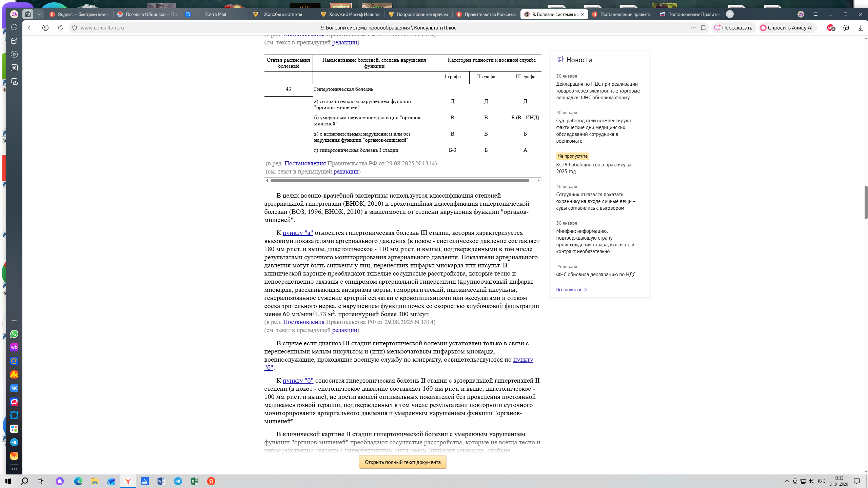Open редакции link below the table
The image size is (868, 488).
pyautogui.click(x=346, y=171)
